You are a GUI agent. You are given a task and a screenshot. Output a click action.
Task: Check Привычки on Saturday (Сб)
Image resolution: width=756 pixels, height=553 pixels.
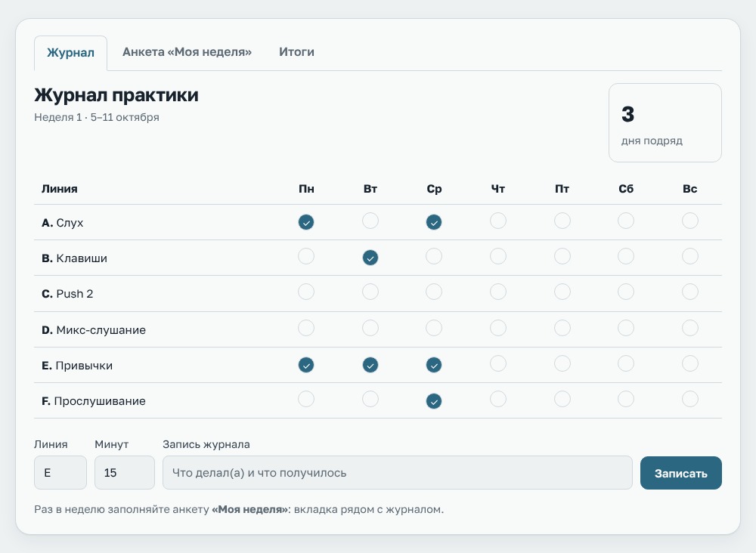point(626,363)
